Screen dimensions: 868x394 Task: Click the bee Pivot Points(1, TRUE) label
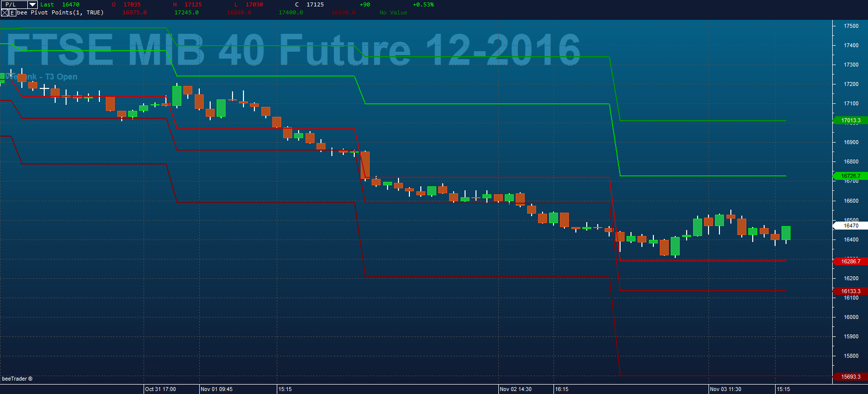coord(60,12)
